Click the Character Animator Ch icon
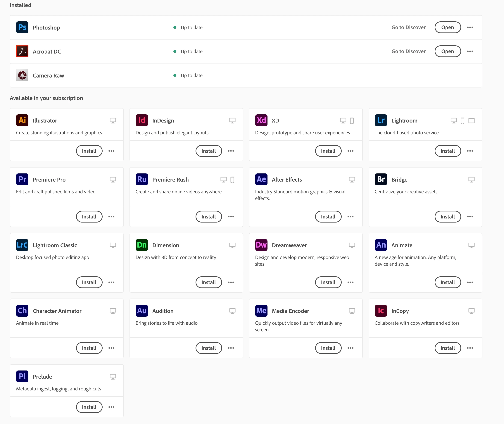The width and height of the screenshot is (504, 424). [x=22, y=311]
